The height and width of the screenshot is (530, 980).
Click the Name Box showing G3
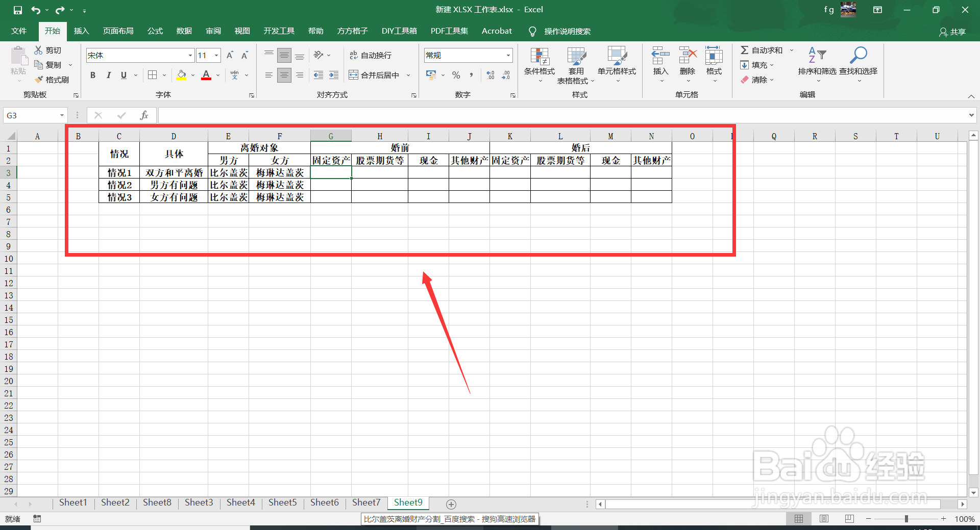[35, 115]
